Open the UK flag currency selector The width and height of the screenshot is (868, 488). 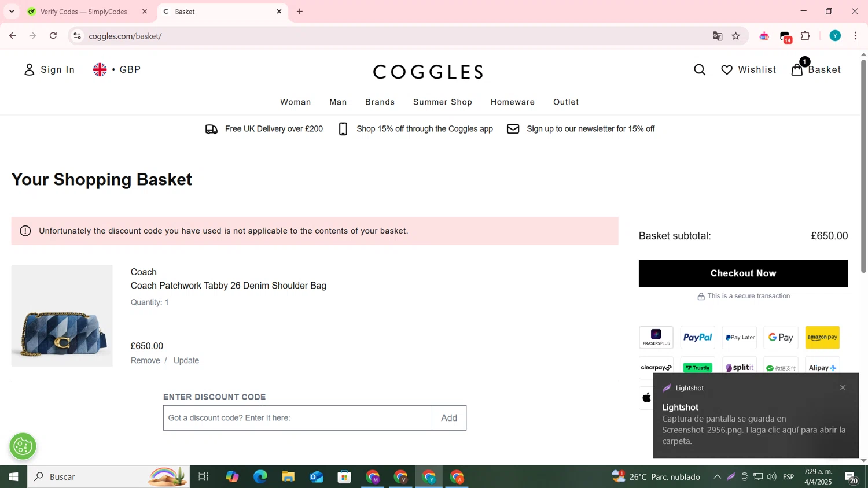(x=117, y=69)
